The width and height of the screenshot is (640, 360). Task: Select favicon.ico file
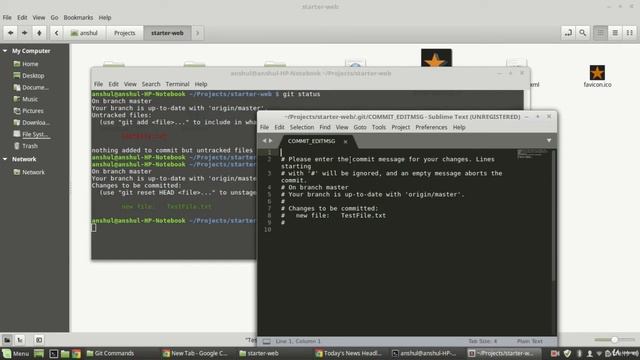pos(597,76)
